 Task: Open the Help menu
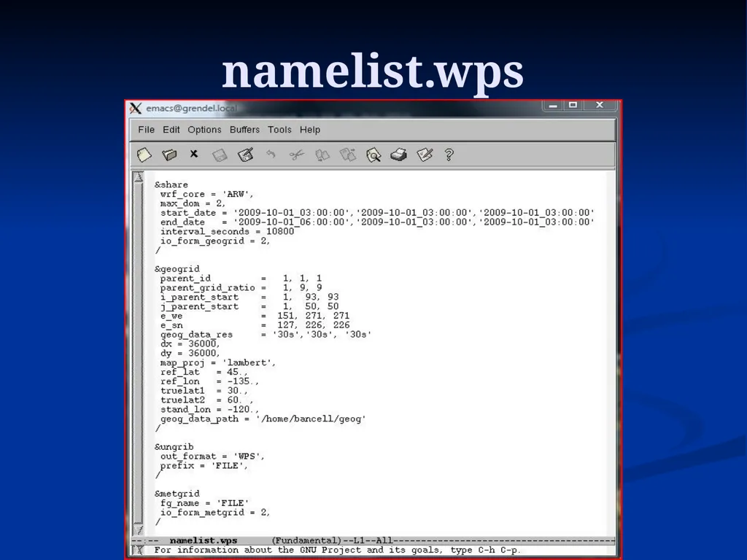(309, 130)
